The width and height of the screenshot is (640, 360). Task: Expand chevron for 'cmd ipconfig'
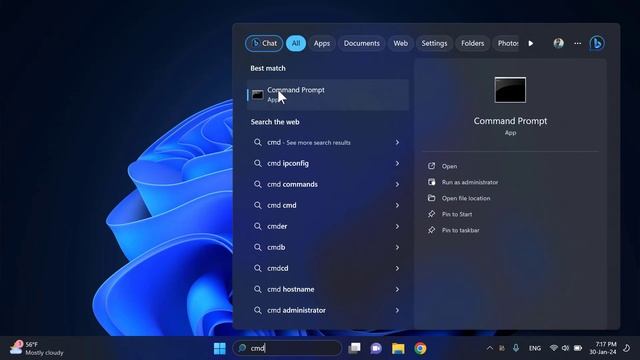click(397, 163)
